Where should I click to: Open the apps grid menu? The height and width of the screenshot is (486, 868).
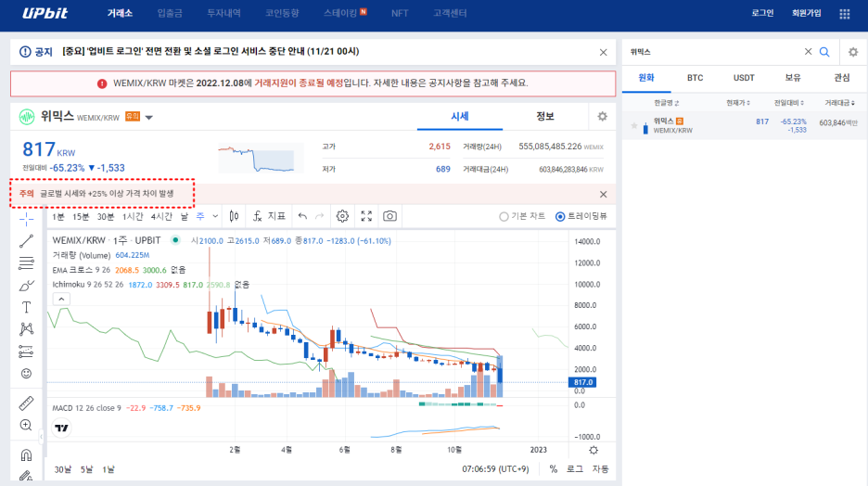[844, 14]
